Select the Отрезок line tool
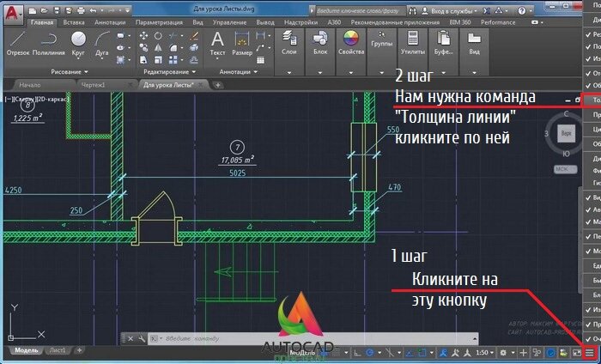Image resolution: width=601 pixels, height=364 pixels. point(17,45)
